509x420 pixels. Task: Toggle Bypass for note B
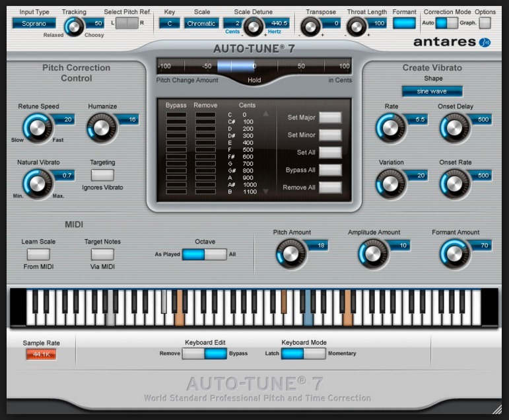(176, 192)
